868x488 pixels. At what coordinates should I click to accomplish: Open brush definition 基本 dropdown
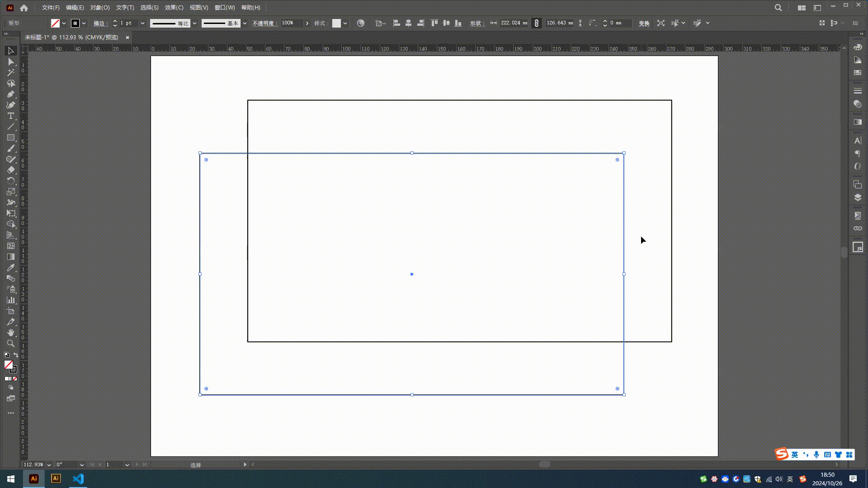click(245, 23)
